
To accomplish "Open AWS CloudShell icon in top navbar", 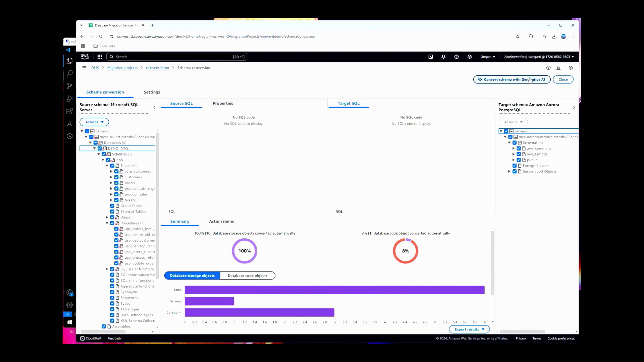I will point(431,57).
